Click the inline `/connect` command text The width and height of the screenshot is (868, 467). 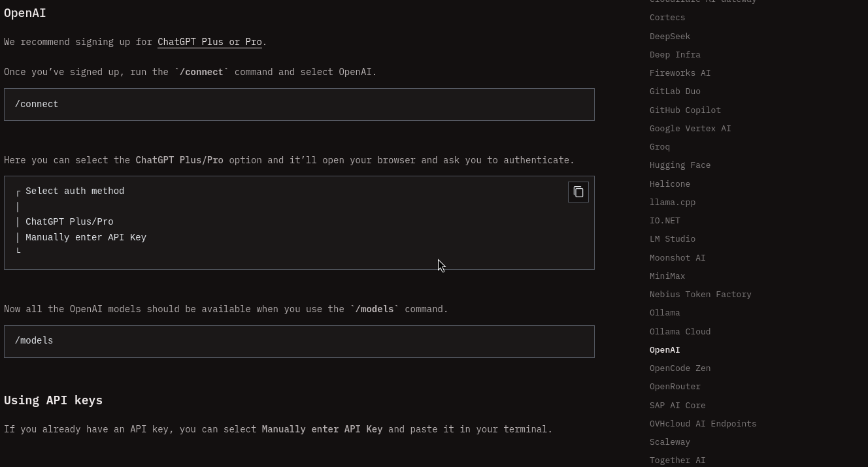(x=202, y=72)
